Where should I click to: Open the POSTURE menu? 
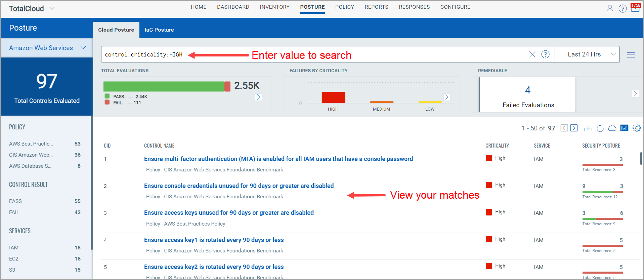click(312, 7)
